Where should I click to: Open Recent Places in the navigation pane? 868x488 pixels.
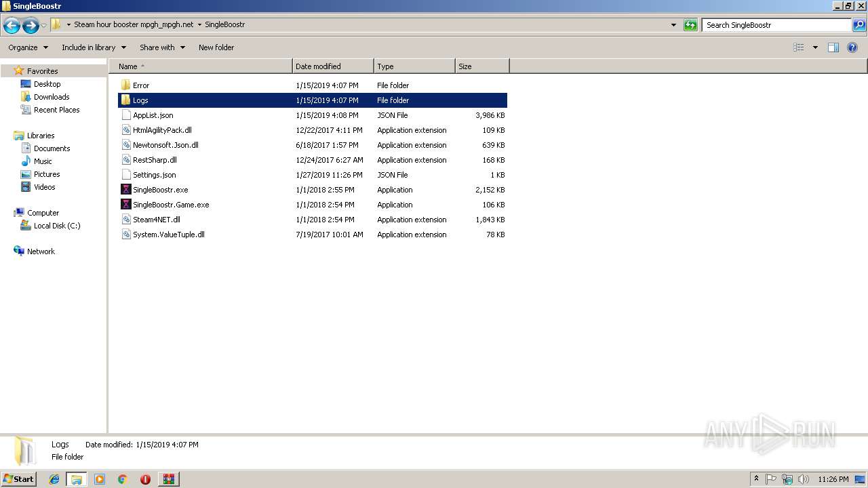56,110
